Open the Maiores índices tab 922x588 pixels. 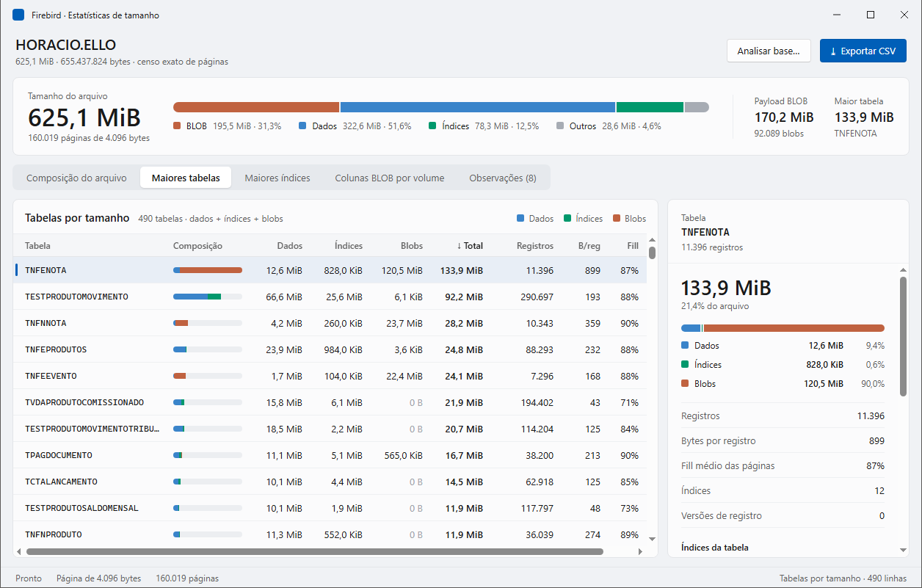[x=277, y=178]
